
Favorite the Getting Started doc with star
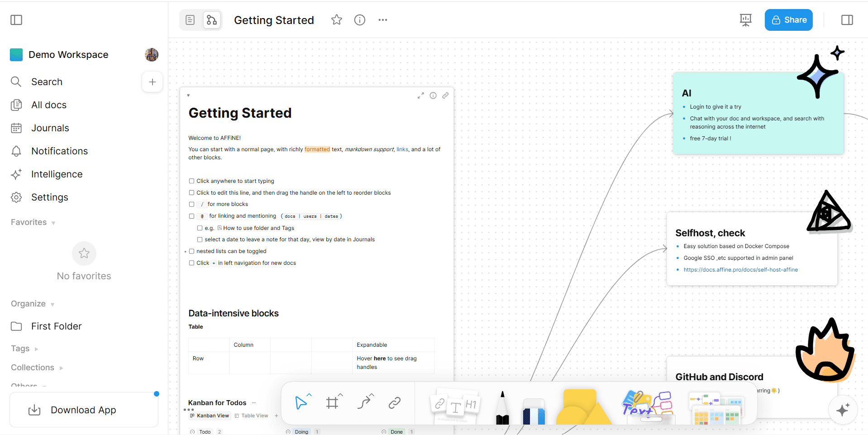coord(337,20)
